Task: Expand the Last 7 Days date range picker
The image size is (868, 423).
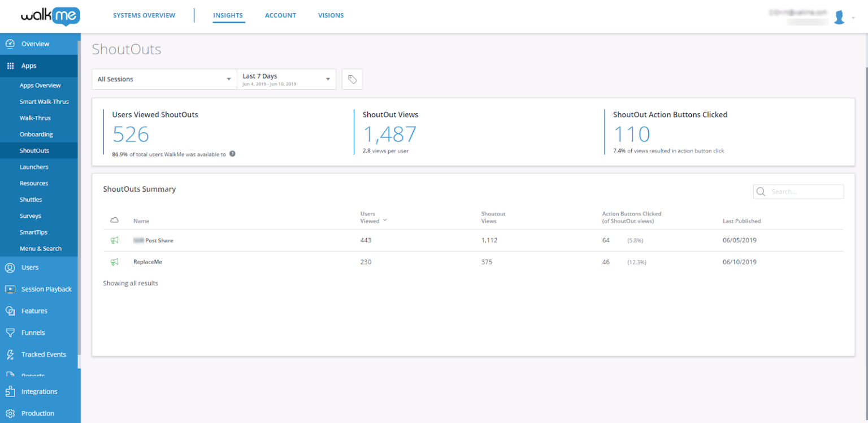Action: coord(286,79)
